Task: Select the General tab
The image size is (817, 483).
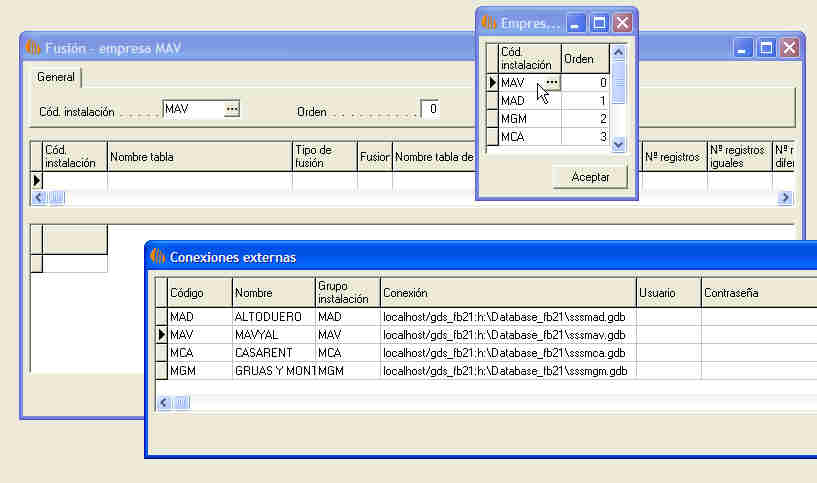Action: click(x=56, y=77)
